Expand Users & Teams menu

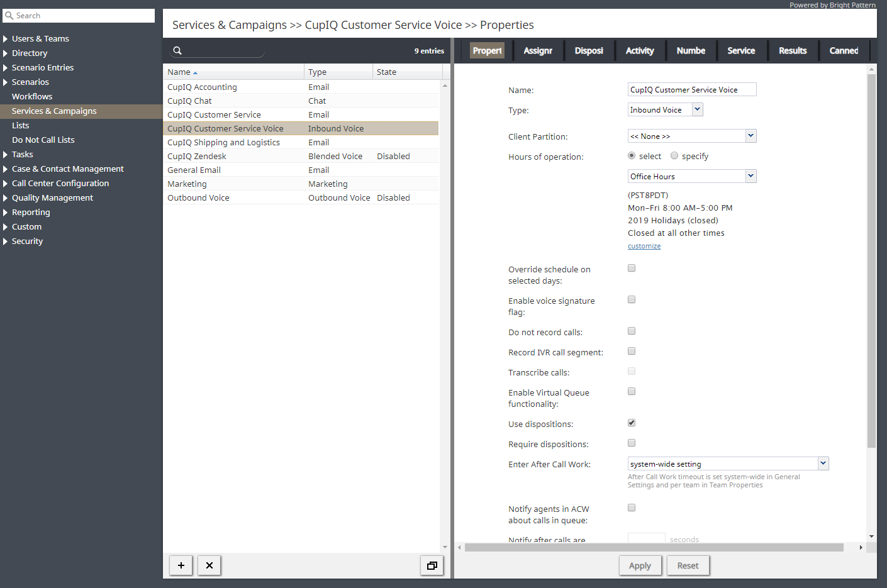click(x=6, y=39)
